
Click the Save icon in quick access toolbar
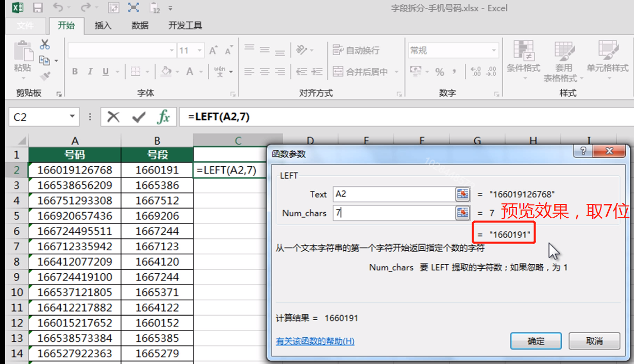pyautogui.click(x=38, y=8)
